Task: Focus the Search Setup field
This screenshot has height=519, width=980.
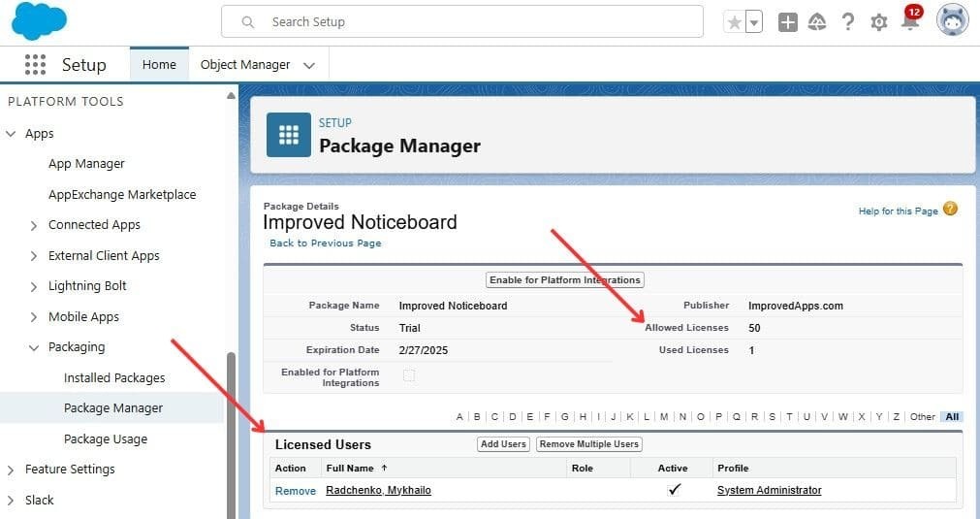Action: point(461,22)
